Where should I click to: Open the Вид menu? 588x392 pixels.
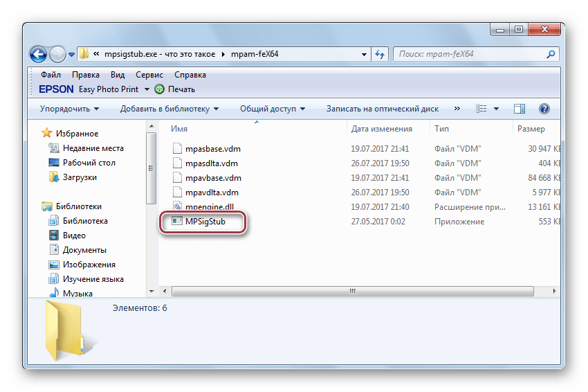(118, 75)
